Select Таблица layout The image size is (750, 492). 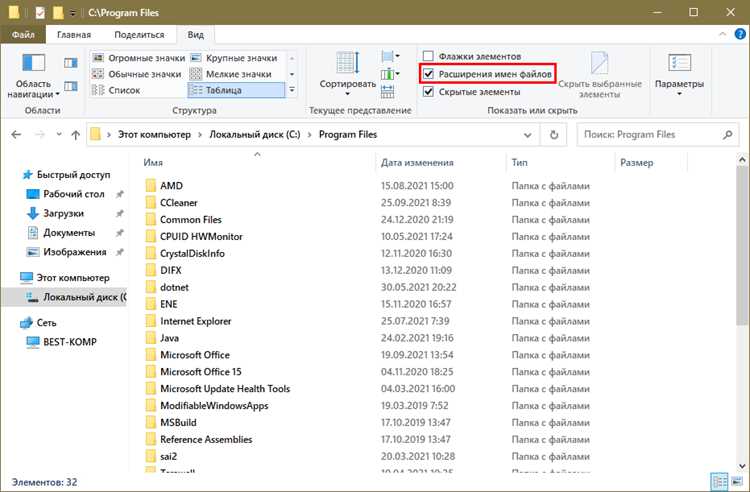[236, 90]
